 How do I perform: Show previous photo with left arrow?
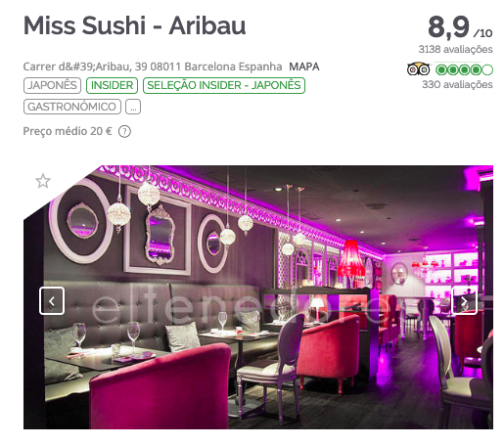[x=52, y=301]
